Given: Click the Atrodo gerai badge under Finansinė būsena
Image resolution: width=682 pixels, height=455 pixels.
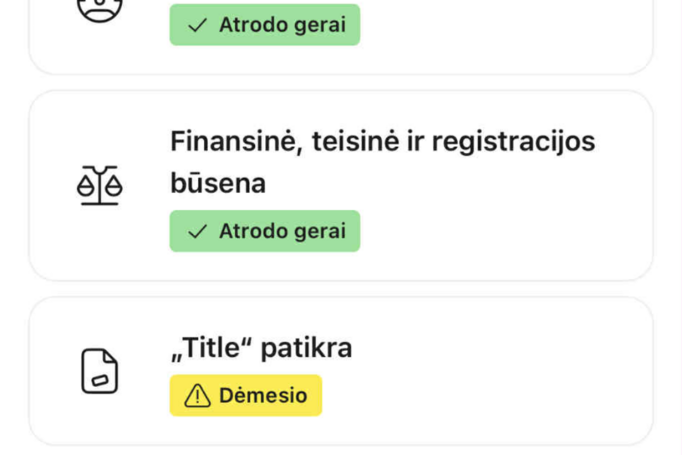Looking at the screenshot, I should (264, 231).
